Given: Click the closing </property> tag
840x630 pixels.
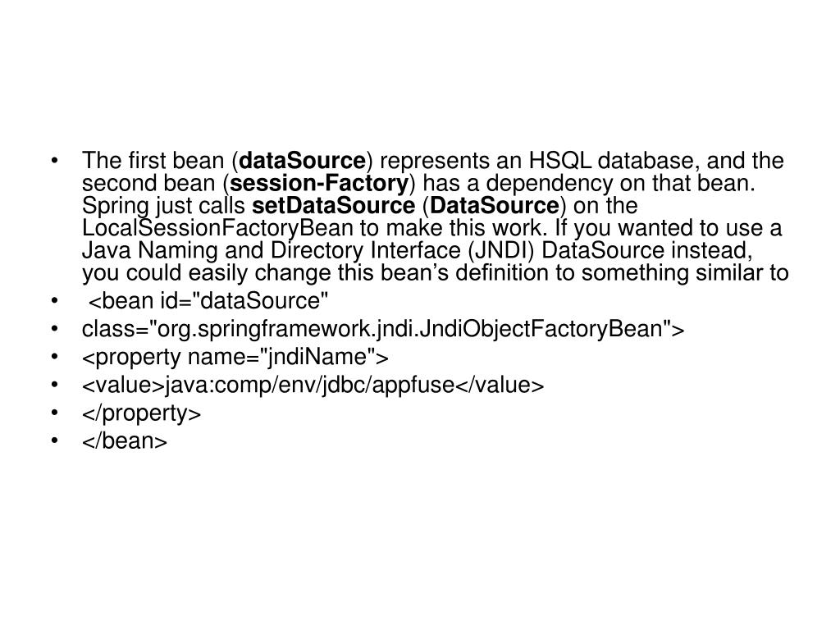Looking at the screenshot, I should tap(141, 413).
